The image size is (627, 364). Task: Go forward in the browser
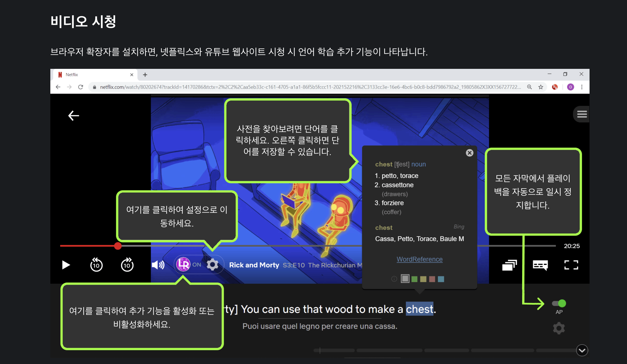(69, 87)
